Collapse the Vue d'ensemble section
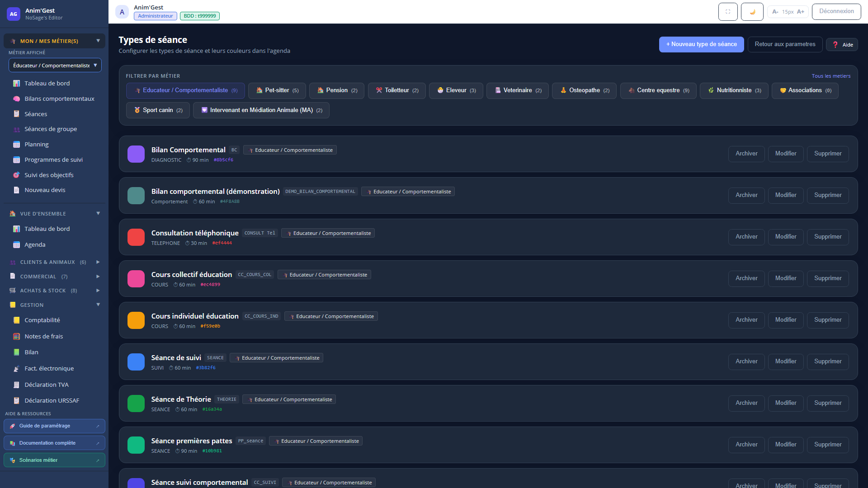 54,214
